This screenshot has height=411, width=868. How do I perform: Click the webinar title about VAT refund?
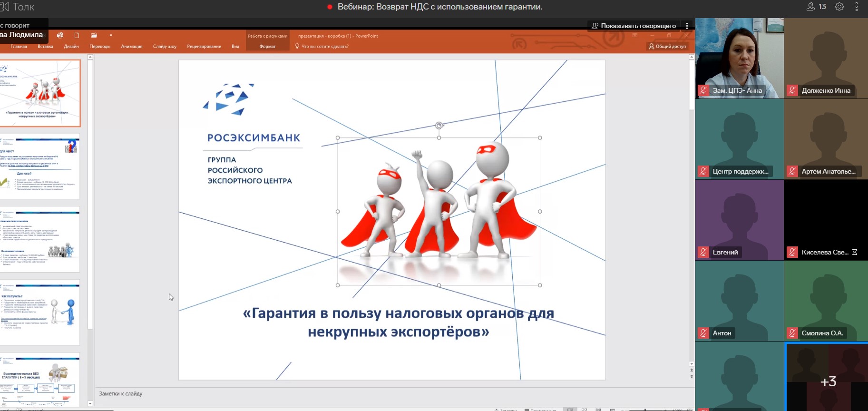pyautogui.click(x=440, y=7)
